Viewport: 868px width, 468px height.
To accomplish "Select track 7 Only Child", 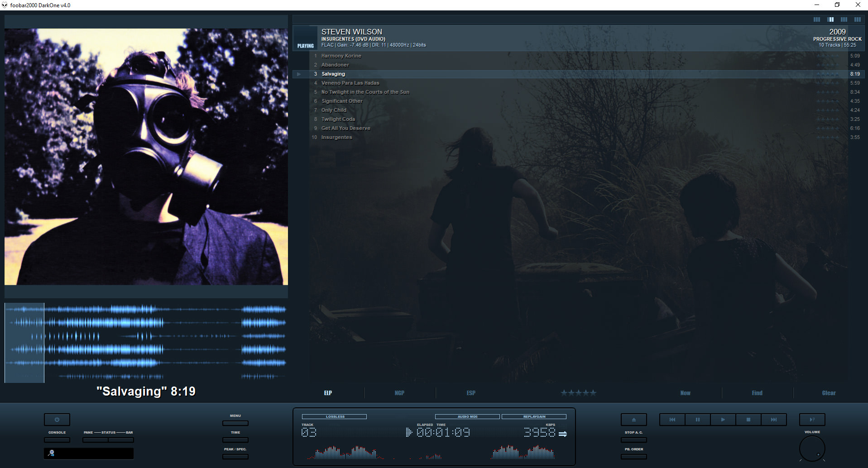I will [x=579, y=110].
